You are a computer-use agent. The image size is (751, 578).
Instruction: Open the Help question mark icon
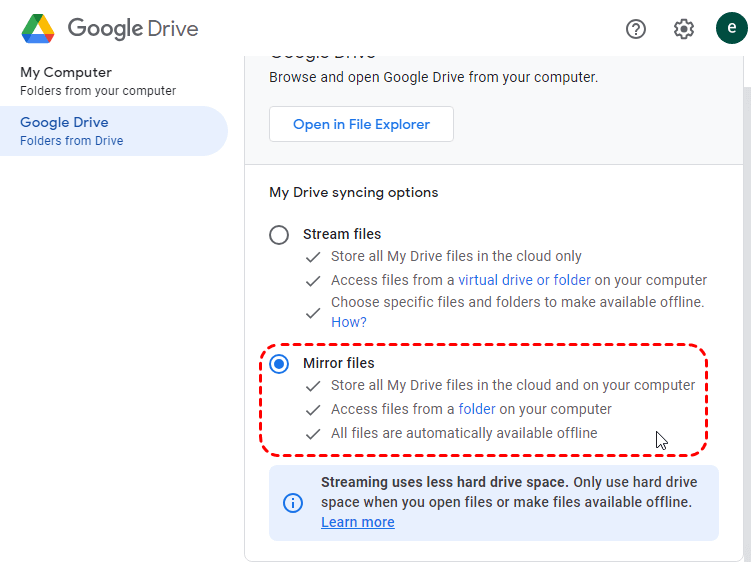(x=636, y=29)
